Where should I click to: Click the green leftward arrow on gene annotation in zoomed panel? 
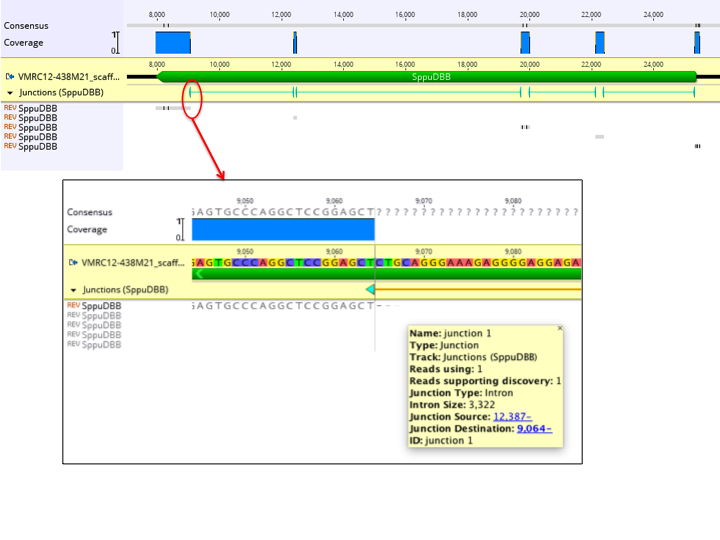198,274
